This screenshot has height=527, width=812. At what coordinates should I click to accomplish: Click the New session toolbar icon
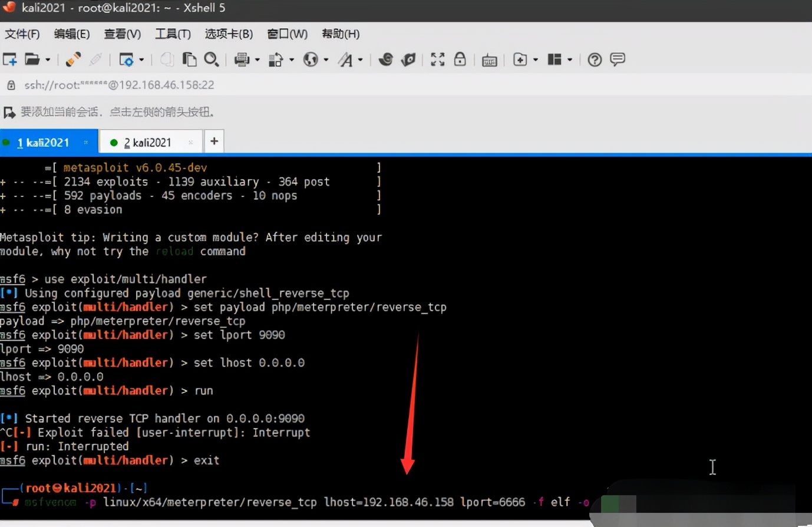click(9, 59)
